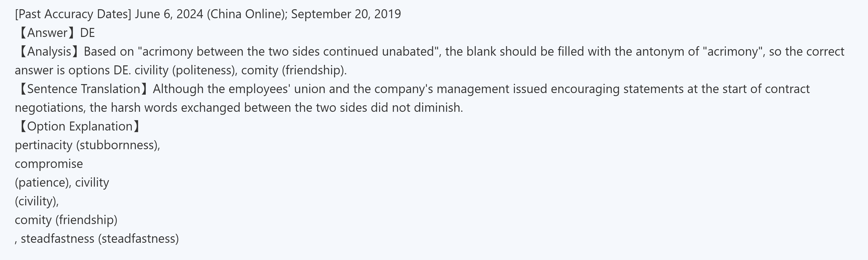Click "civility (politeness)" in the analysis
This screenshot has height=260, width=868.
tap(185, 70)
